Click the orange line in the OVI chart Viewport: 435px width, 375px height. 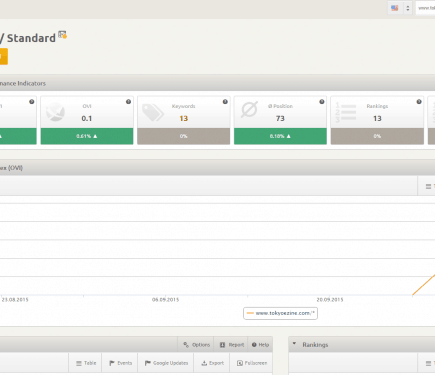(x=424, y=285)
